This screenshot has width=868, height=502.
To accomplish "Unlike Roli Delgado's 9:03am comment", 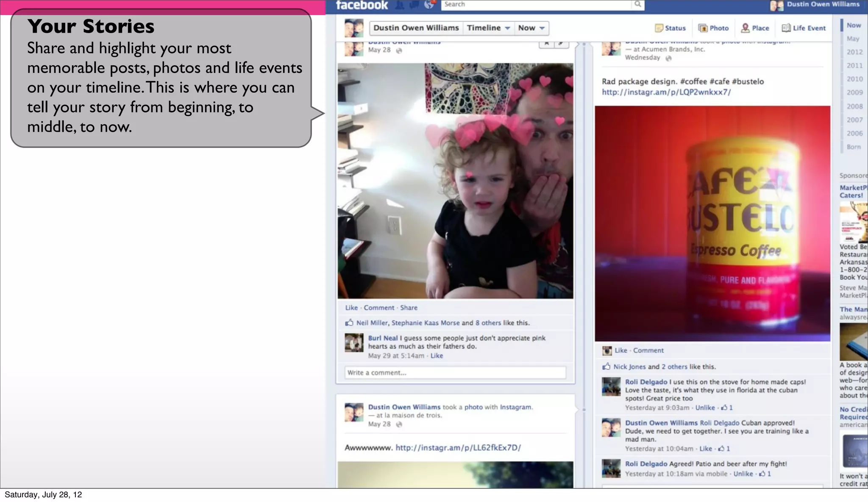I will click(x=705, y=407).
